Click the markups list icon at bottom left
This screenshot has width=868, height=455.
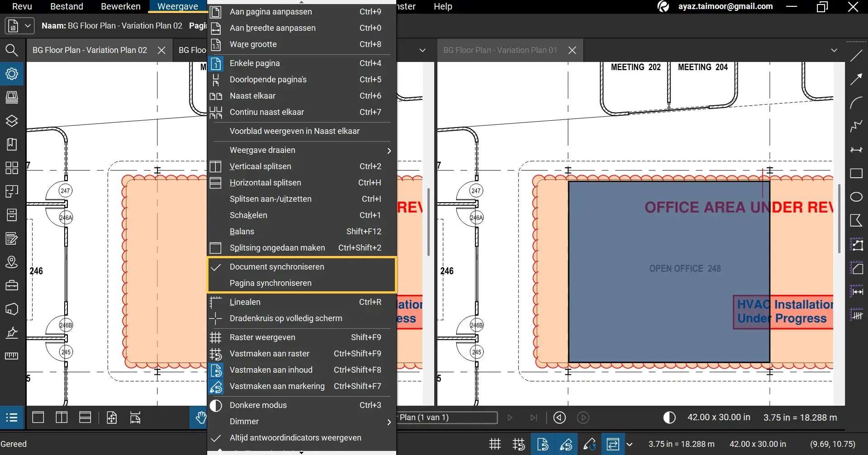pyautogui.click(x=12, y=417)
